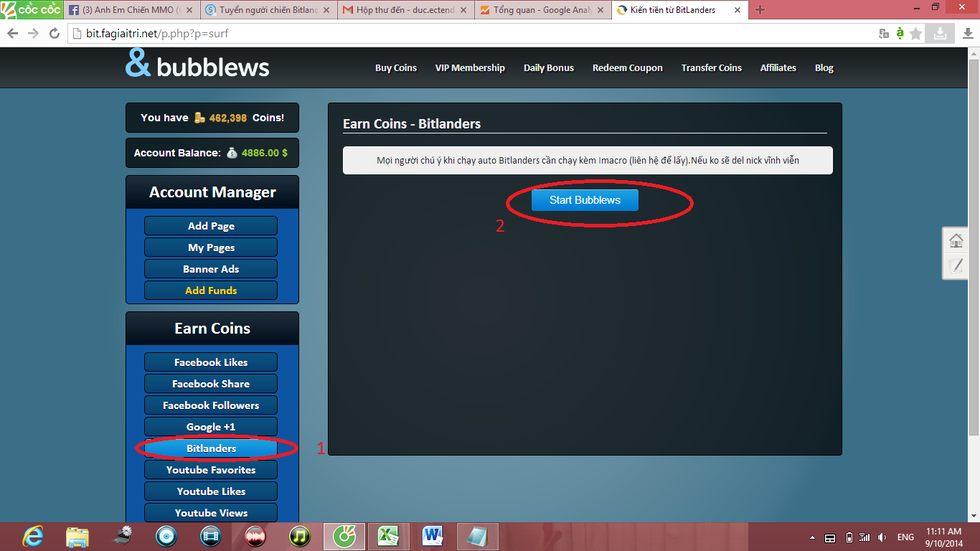This screenshot has height=551, width=980.
Task: Bookmark this page with the star icon
Action: coord(915,34)
